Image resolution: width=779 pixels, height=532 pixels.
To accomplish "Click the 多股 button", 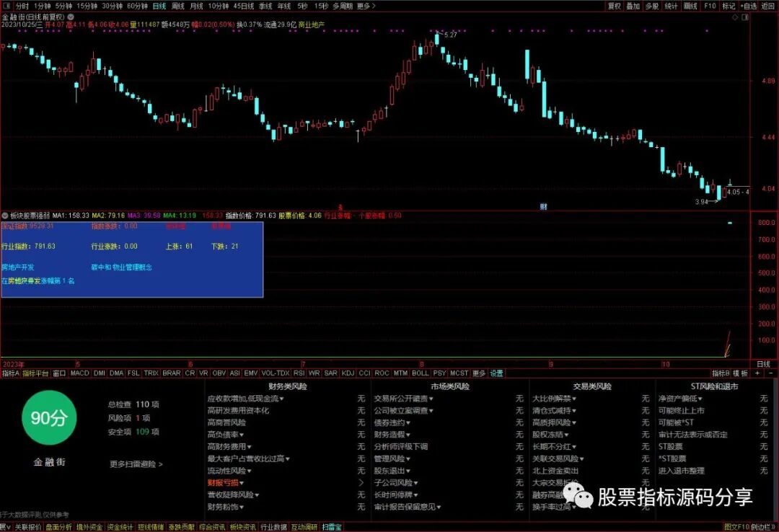I will pyautogui.click(x=652, y=6).
